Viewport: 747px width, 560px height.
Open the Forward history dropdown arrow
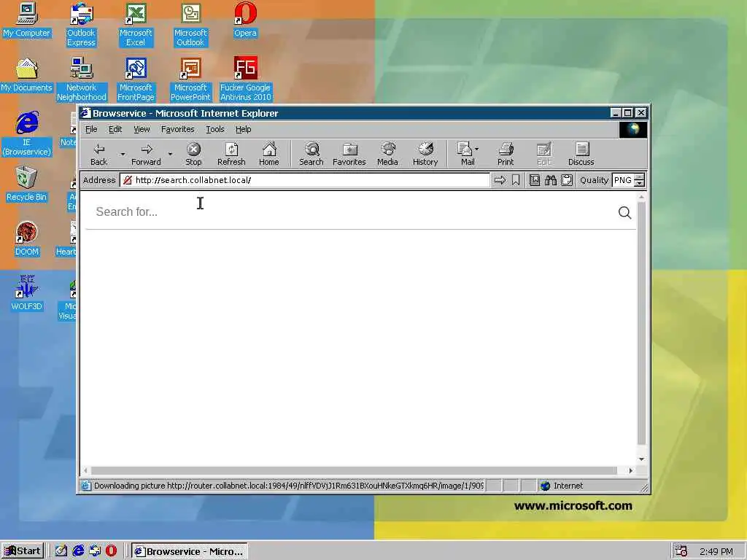click(170, 155)
